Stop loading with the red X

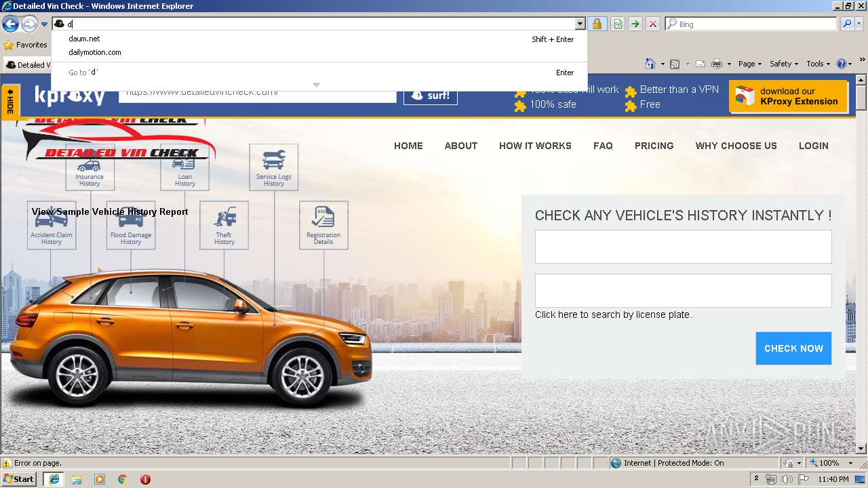(652, 24)
